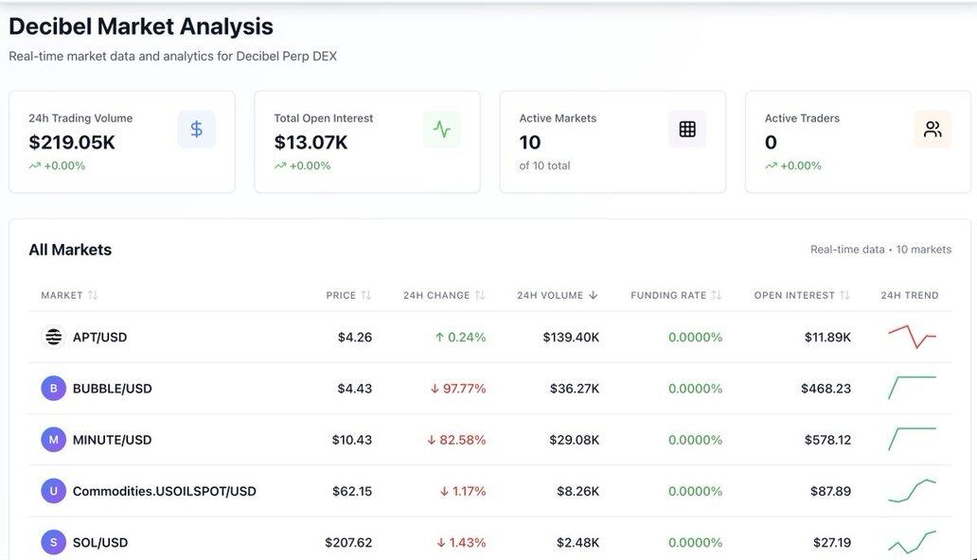Viewport: 977px width, 560px height.
Task: Toggle 24H Volume sort direction
Action: tap(557, 295)
